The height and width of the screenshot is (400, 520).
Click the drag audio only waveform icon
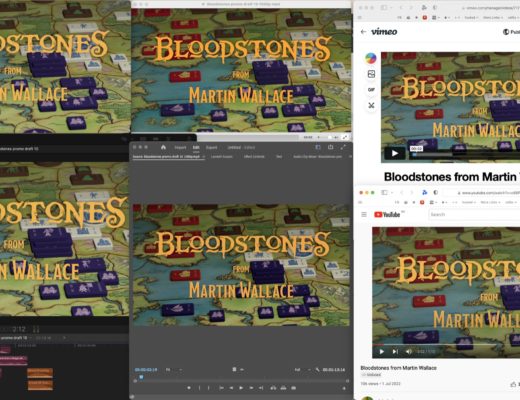(x=242, y=369)
